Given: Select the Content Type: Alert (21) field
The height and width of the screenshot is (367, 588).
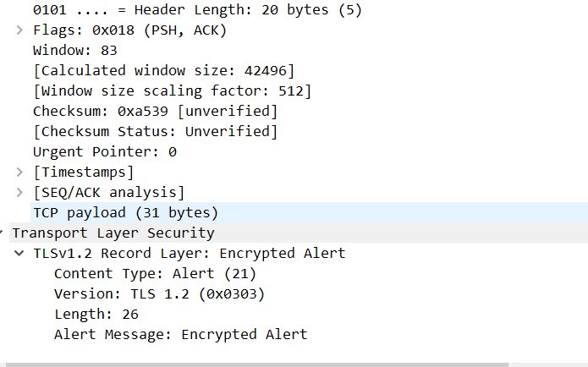Looking at the screenshot, I should (156, 273).
